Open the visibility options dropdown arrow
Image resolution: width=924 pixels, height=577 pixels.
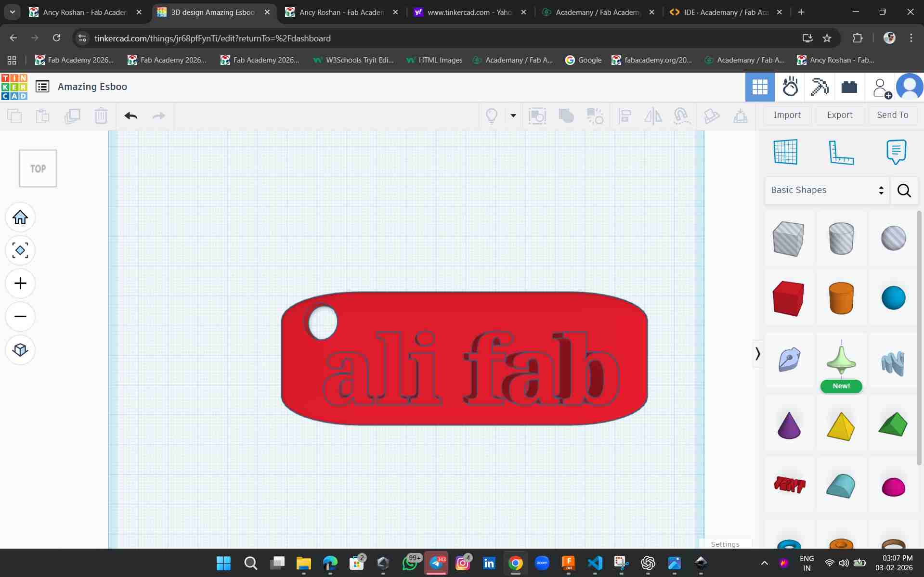click(513, 115)
